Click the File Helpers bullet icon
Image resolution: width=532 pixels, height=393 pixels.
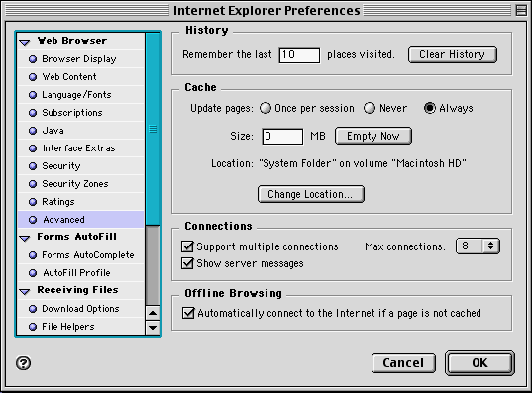point(33,327)
